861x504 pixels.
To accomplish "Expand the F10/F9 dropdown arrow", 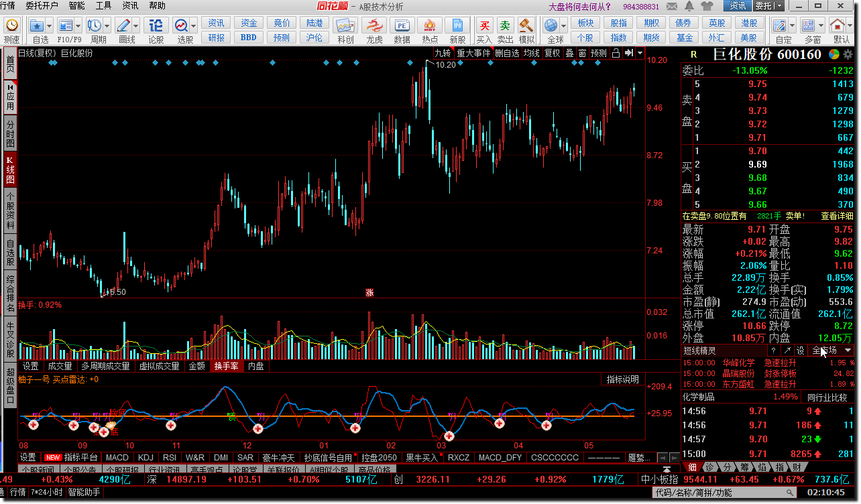I will point(78,25).
